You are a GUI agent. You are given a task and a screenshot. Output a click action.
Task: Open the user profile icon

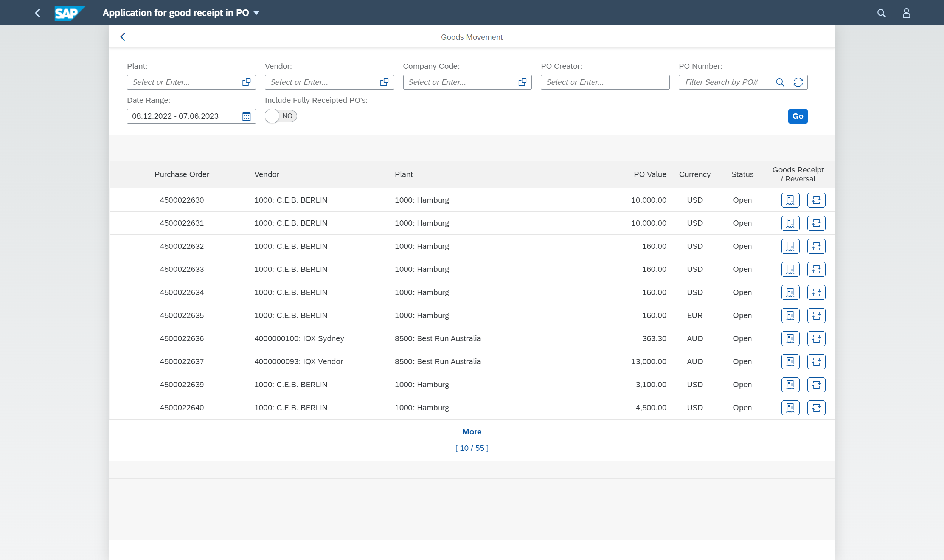click(906, 12)
